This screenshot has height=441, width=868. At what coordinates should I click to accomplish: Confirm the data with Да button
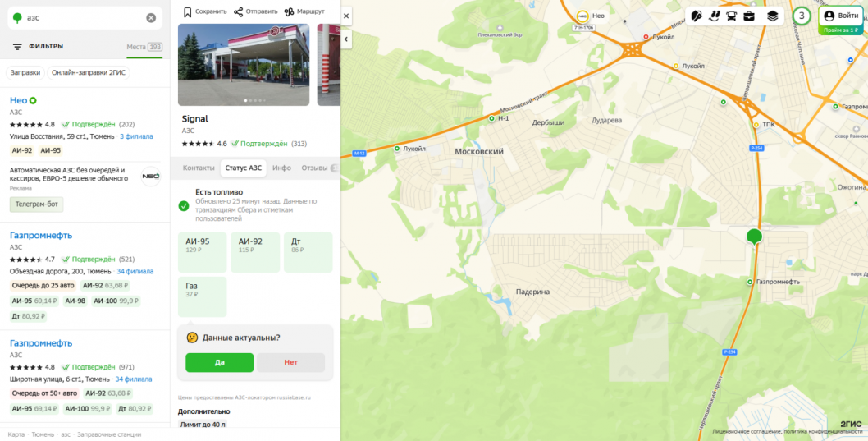click(x=220, y=362)
